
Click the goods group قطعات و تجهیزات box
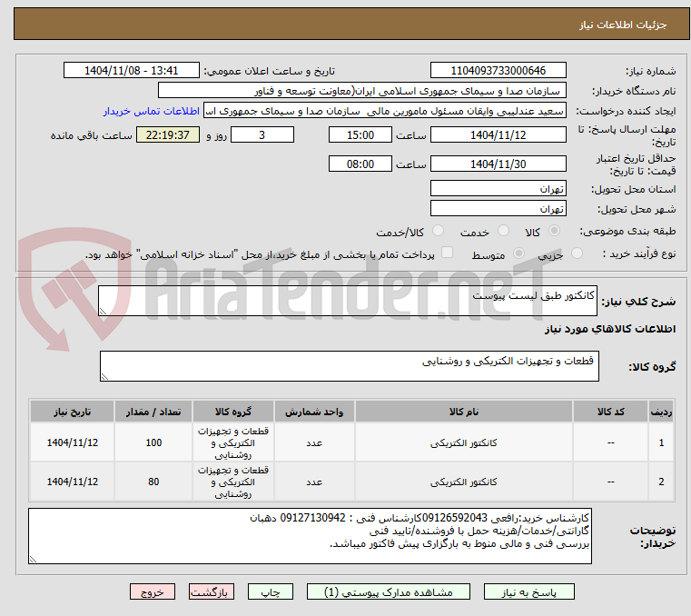(x=349, y=366)
